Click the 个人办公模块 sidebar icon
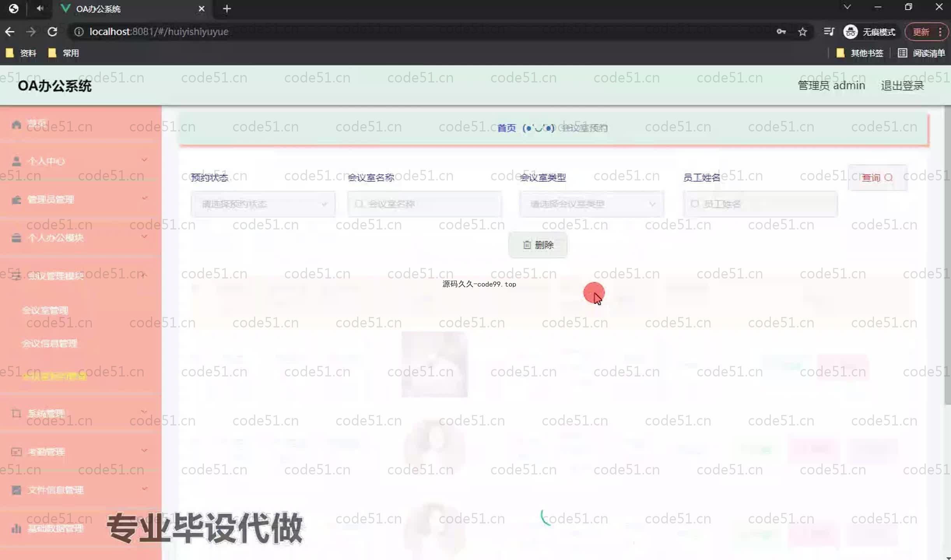 (x=16, y=238)
